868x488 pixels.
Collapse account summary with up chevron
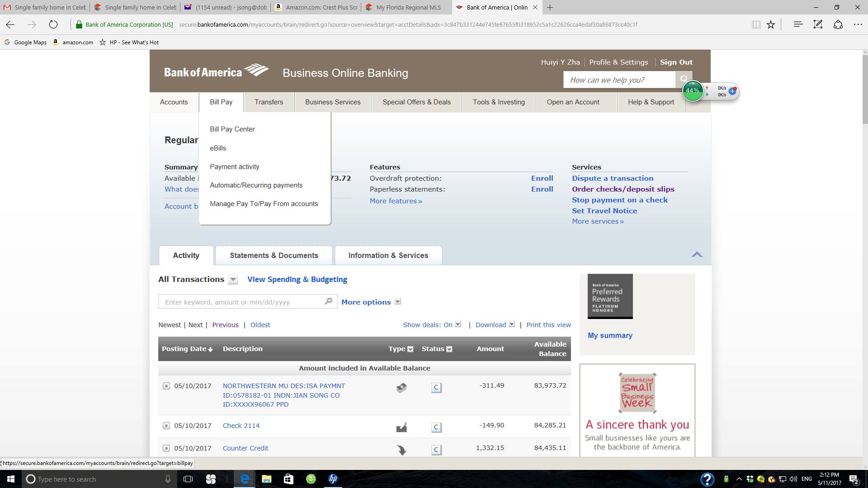point(697,254)
